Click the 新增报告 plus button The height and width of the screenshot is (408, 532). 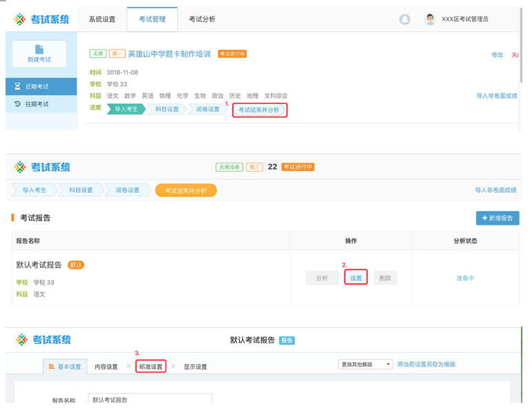(497, 218)
